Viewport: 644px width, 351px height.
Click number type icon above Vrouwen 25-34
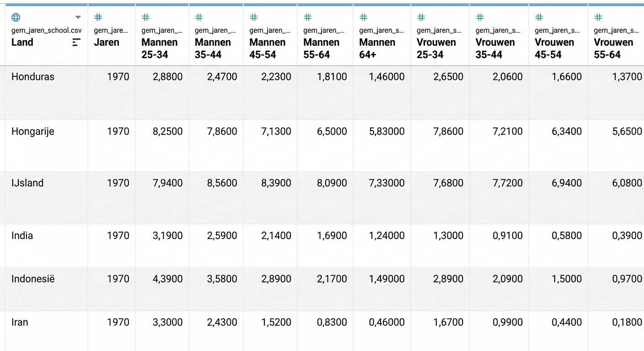point(421,17)
